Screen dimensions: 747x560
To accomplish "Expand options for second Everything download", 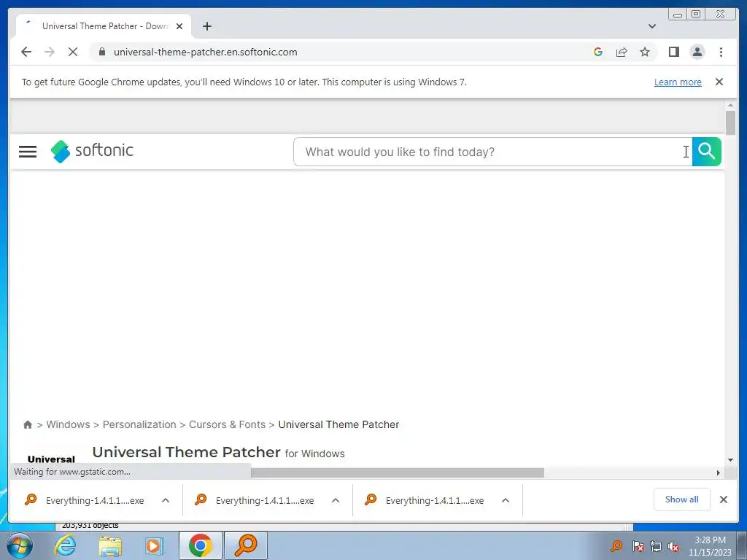I will pos(336,500).
